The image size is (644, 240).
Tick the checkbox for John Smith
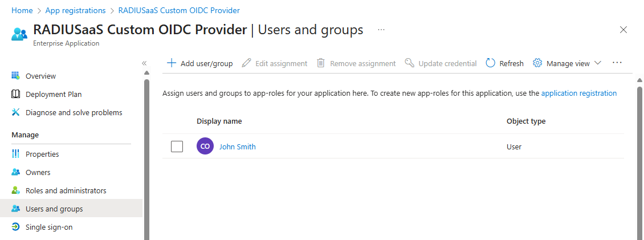point(177,146)
